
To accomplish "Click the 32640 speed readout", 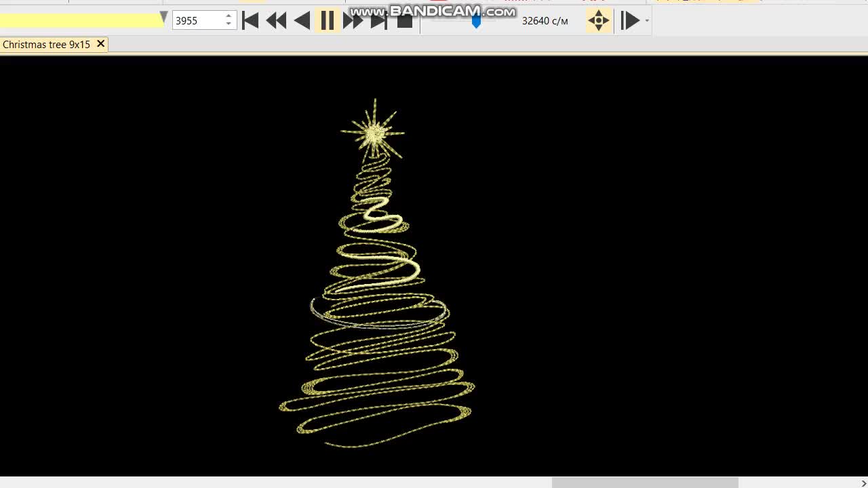I will [x=545, y=21].
